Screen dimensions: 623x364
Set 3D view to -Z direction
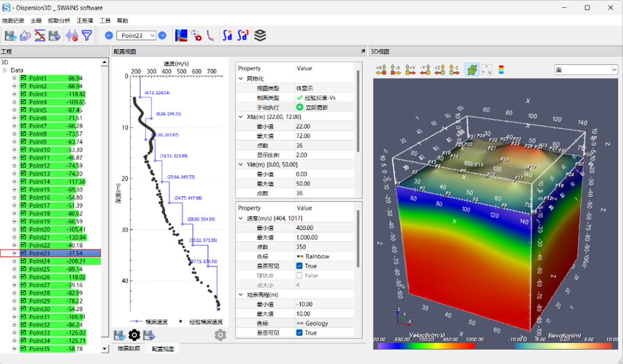(x=454, y=70)
